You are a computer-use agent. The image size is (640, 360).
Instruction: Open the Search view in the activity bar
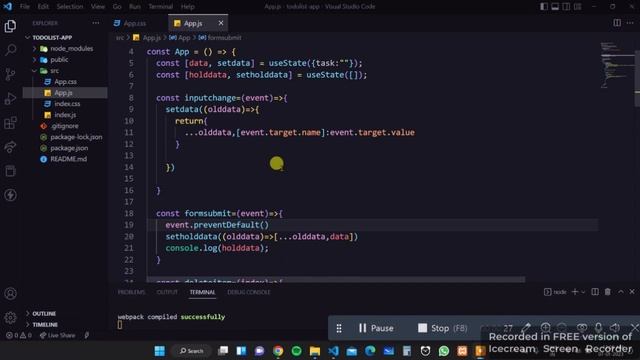(10, 50)
